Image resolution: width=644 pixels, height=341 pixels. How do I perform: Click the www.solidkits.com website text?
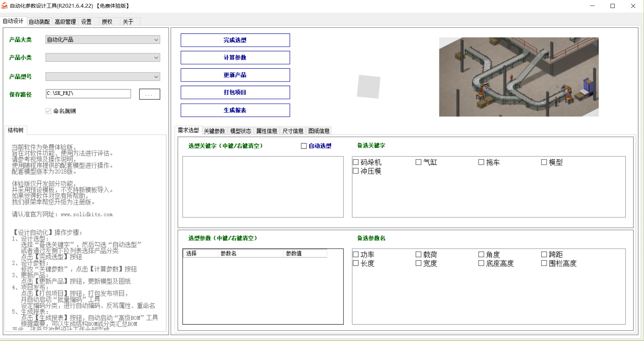86,215
